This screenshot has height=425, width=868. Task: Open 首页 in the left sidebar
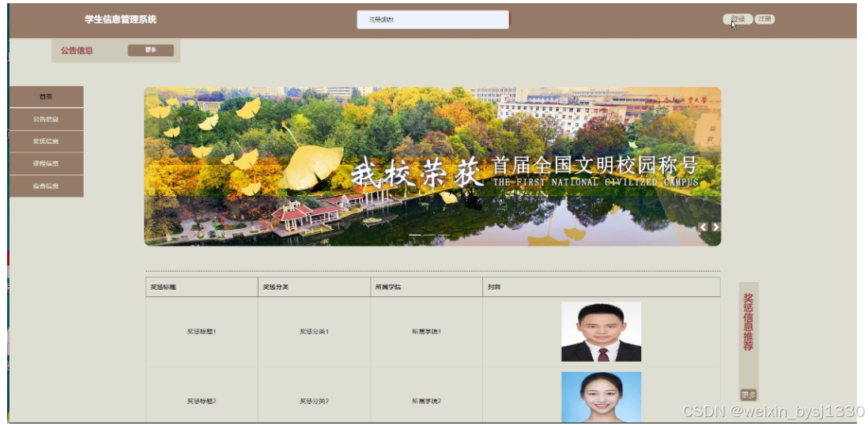[47, 97]
